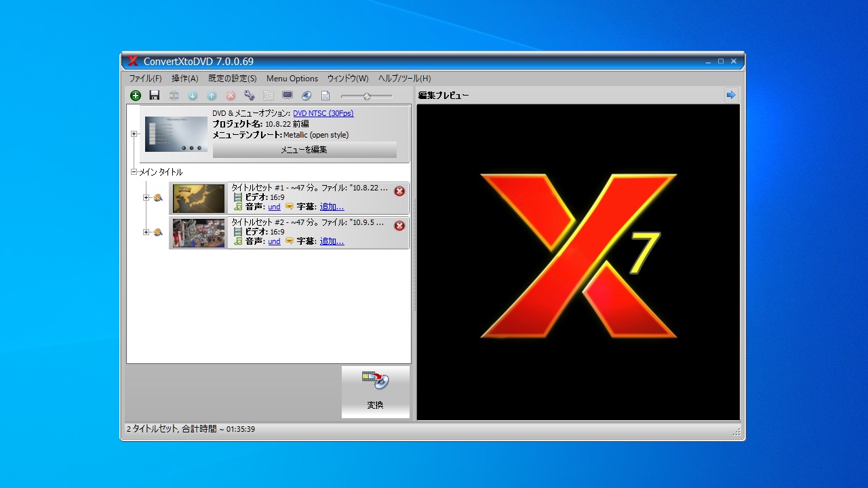Remove titleset #1 with its red X
868x488 pixels.
399,191
